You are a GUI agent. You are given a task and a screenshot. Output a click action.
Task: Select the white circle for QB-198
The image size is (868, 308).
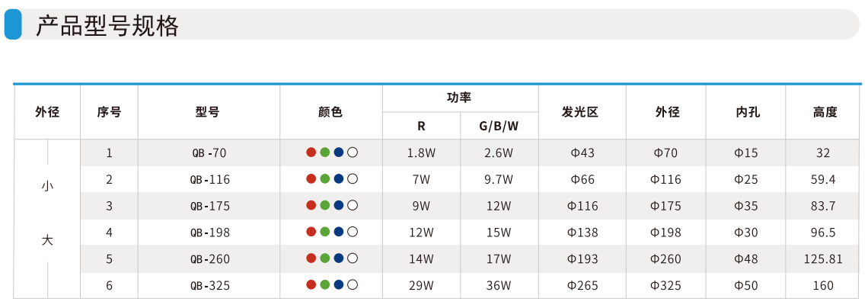[x=352, y=232]
